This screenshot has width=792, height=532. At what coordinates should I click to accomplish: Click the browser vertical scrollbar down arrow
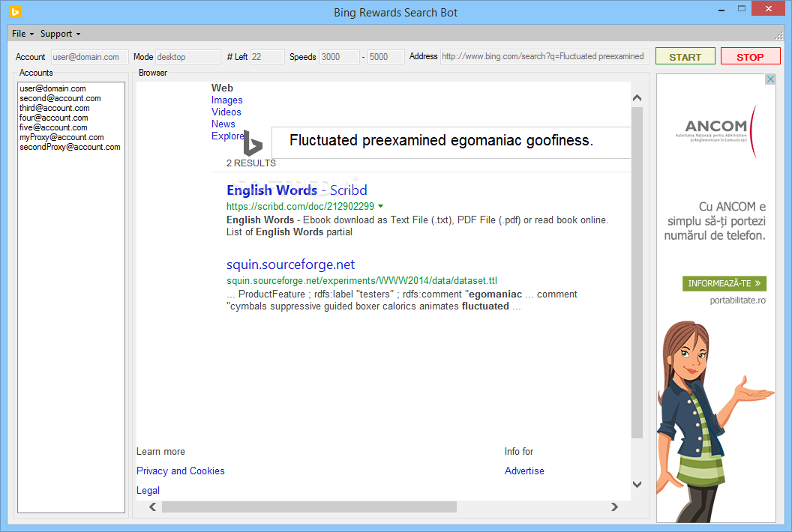coord(637,485)
